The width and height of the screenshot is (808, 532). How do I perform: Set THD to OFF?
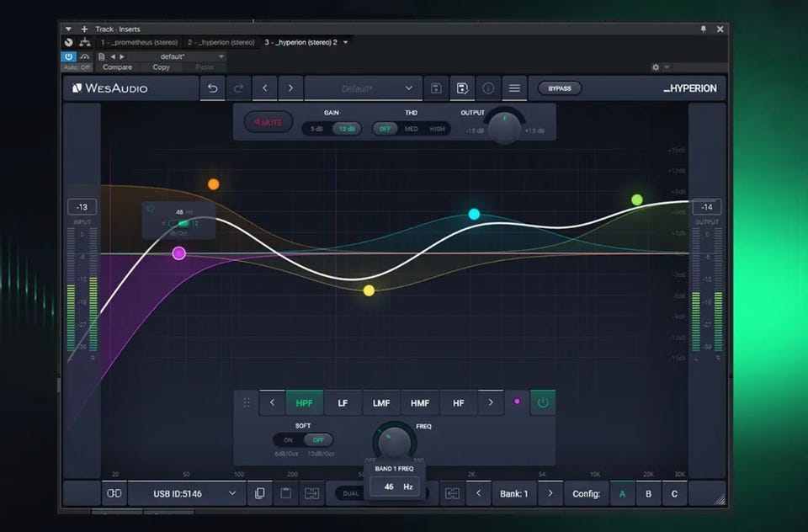[385, 129]
